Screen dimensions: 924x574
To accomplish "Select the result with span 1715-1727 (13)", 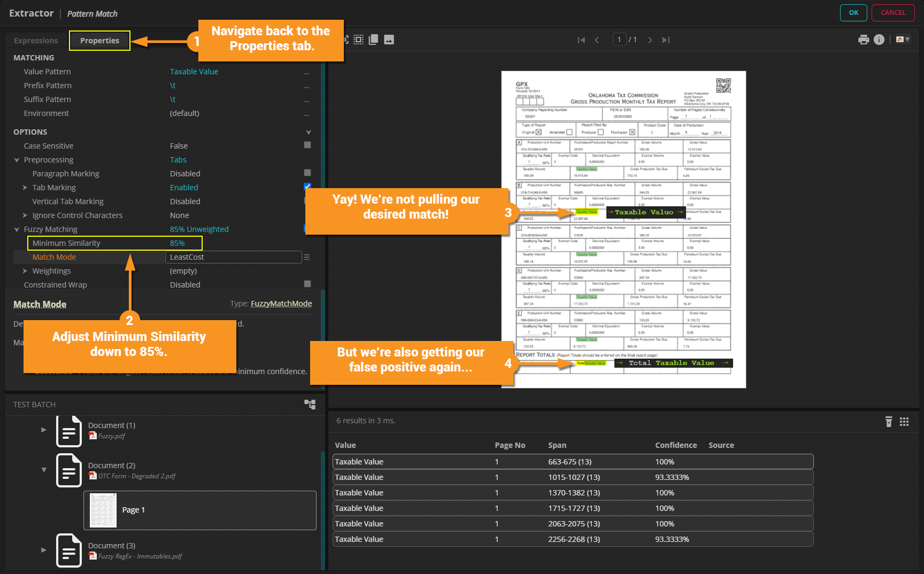I will (573, 508).
